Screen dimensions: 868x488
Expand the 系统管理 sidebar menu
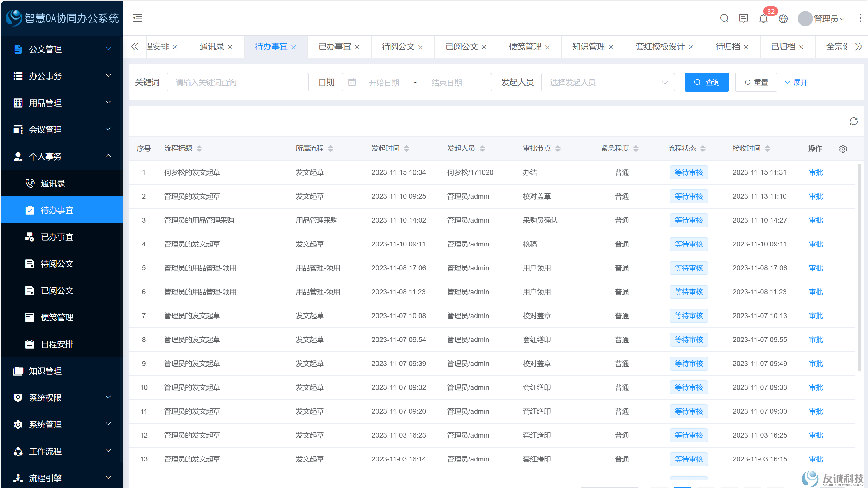click(62, 424)
